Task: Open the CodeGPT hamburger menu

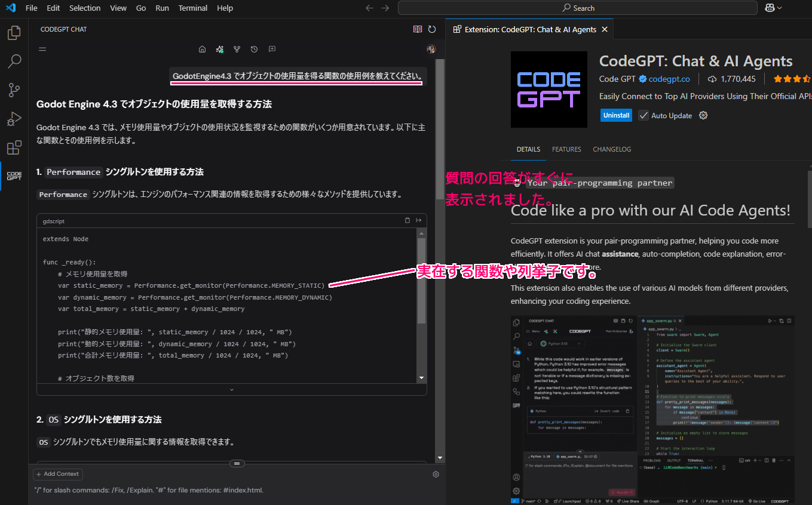Action: point(42,49)
